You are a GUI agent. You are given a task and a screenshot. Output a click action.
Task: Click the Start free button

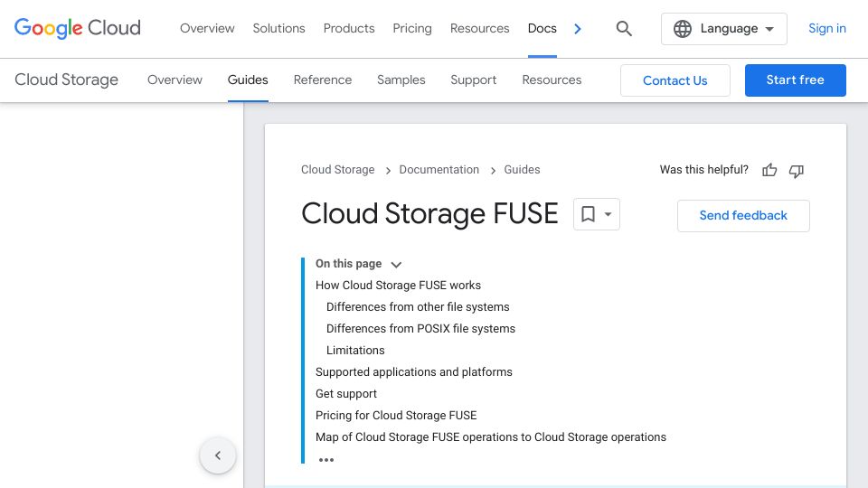click(x=795, y=80)
